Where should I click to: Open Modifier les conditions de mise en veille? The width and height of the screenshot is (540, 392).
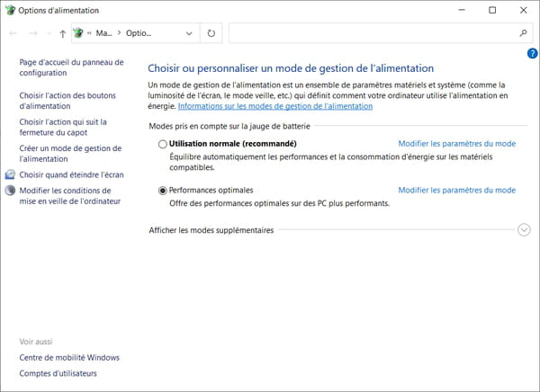[70, 196]
